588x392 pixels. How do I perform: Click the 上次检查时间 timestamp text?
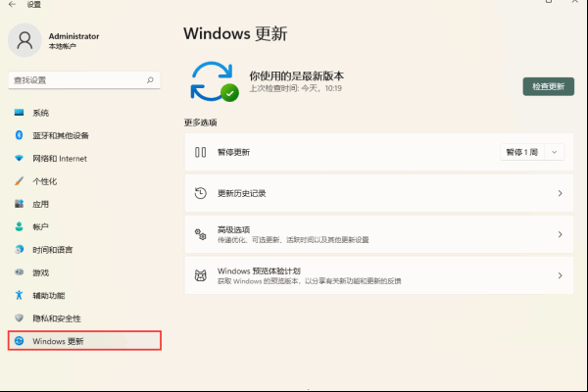click(296, 88)
